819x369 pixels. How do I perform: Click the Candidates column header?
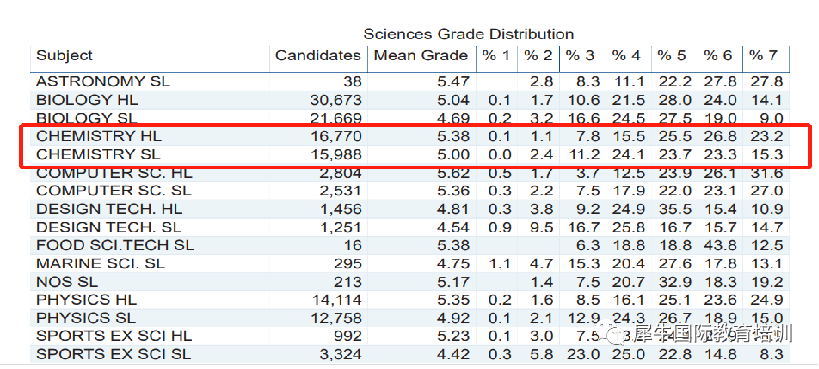point(318,55)
